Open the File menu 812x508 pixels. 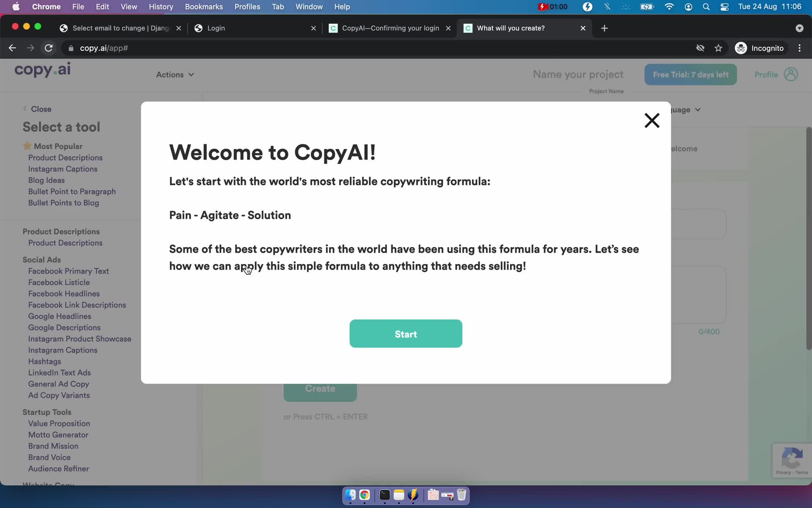pyautogui.click(x=78, y=6)
